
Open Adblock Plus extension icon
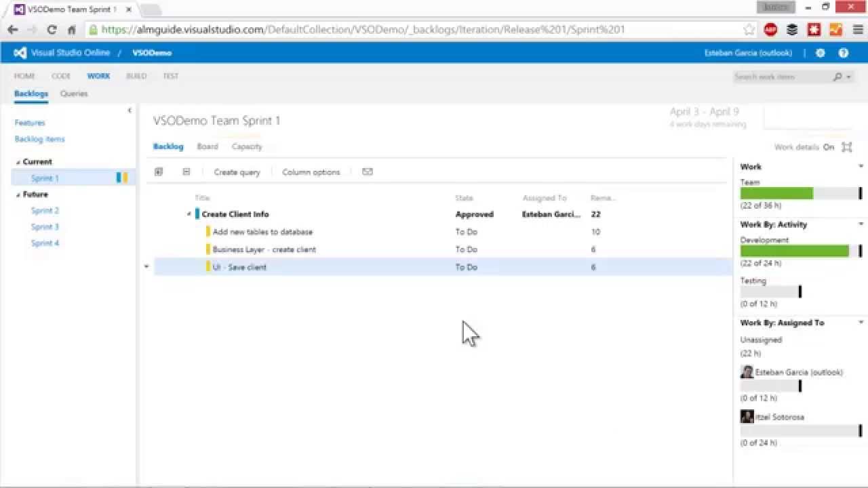click(x=770, y=30)
